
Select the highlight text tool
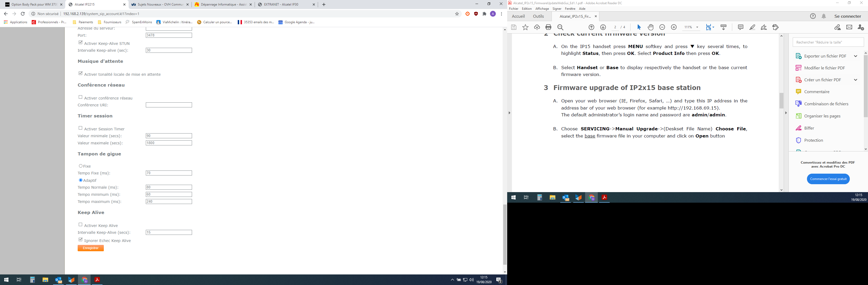(x=752, y=27)
